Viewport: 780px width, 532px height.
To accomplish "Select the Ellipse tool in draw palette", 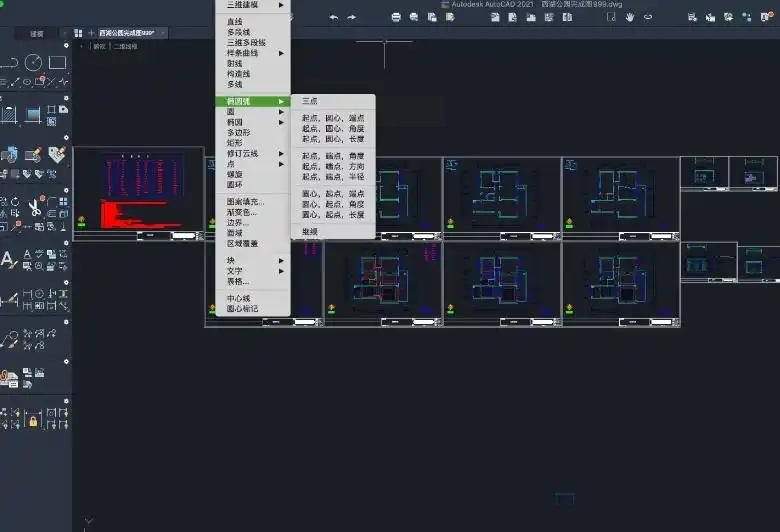I will click(x=27, y=82).
